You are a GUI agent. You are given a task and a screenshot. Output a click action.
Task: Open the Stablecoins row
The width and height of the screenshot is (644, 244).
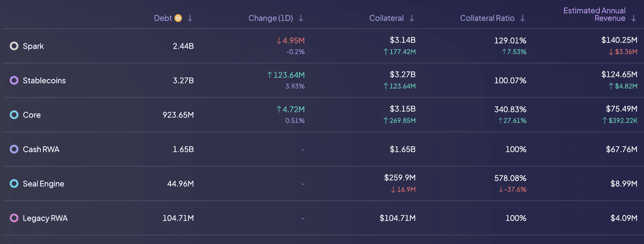[x=44, y=80]
